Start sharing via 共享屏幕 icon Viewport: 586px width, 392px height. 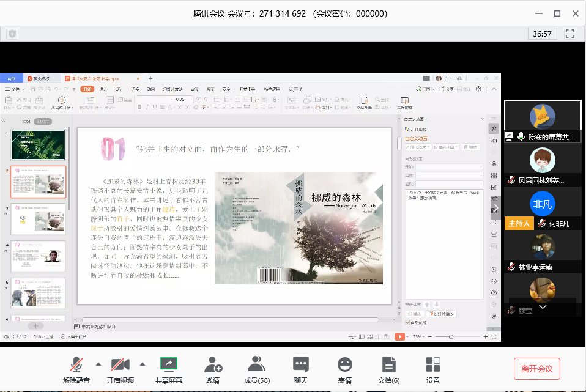point(168,365)
